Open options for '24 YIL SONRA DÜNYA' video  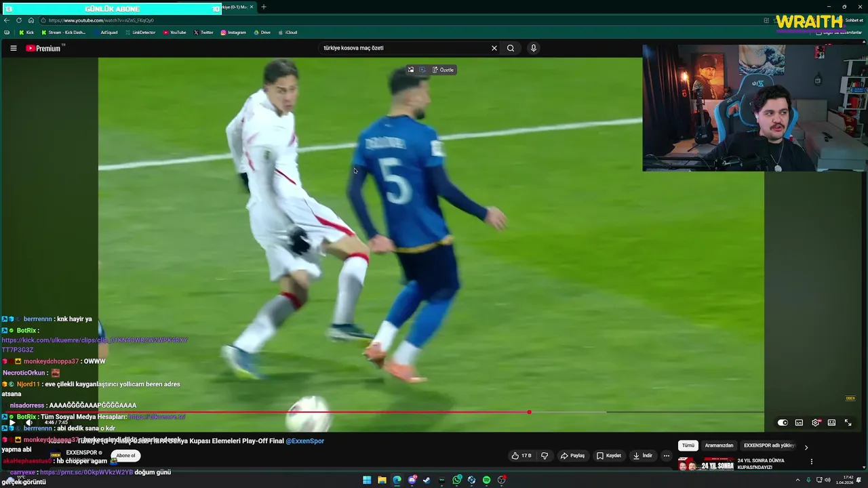pyautogui.click(x=812, y=462)
